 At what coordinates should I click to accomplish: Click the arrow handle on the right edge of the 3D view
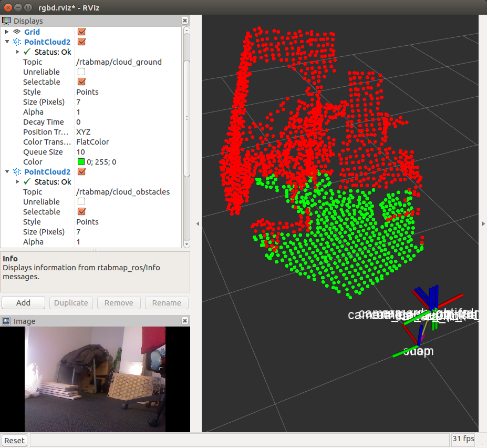click(483, 223)
